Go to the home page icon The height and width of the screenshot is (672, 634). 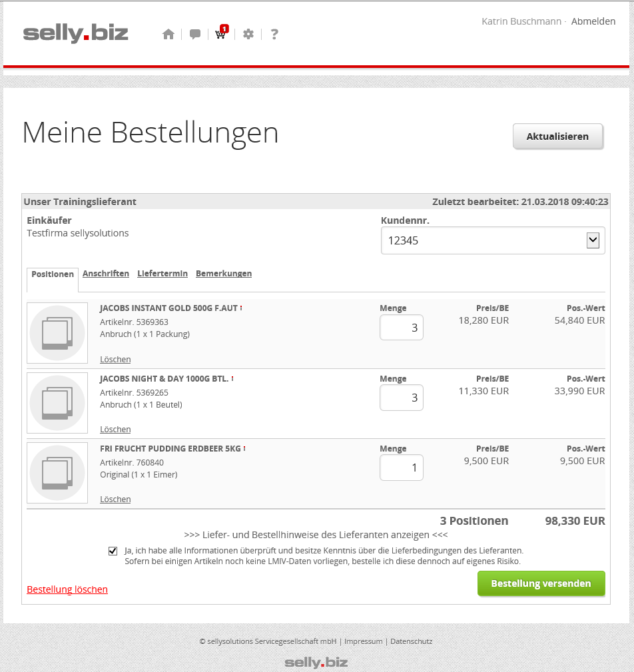pos(168,35)
